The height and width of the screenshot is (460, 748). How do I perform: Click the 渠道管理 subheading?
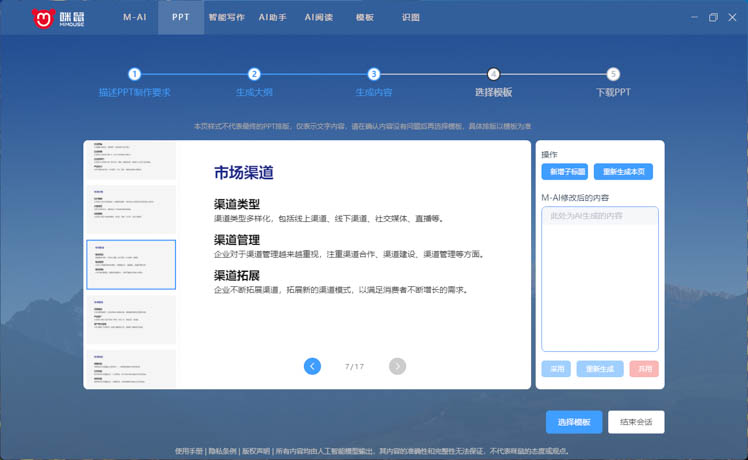click(x=237, y=240)
